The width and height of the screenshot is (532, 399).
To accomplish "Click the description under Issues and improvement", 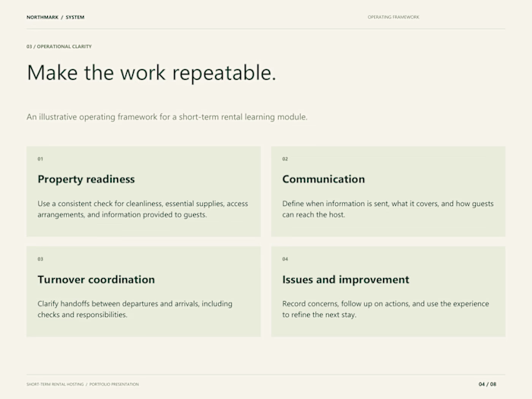I will tap(386, 309).
